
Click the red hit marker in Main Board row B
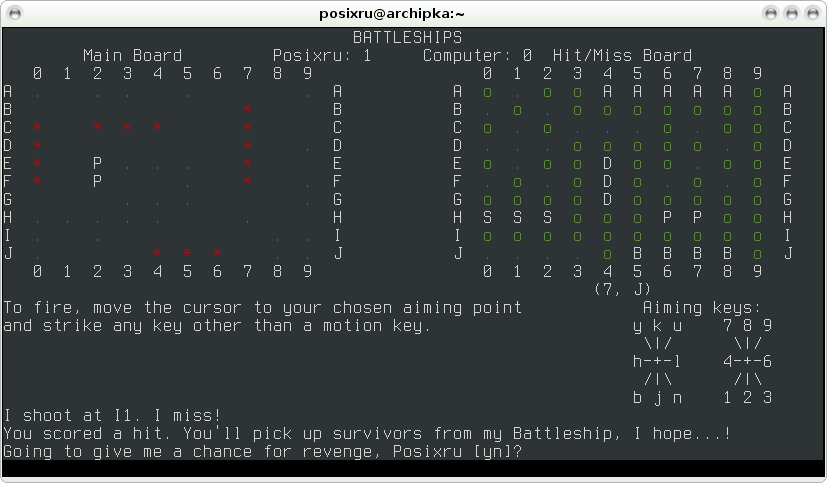(x=247, y=110)
